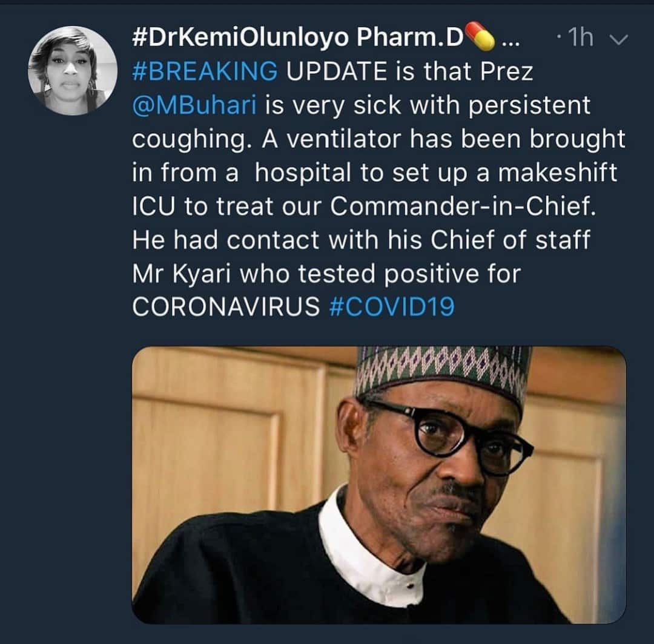Open the tweet author's round profile picture
This screenshot has height=644, width=654.
click(x=73, y=71)
